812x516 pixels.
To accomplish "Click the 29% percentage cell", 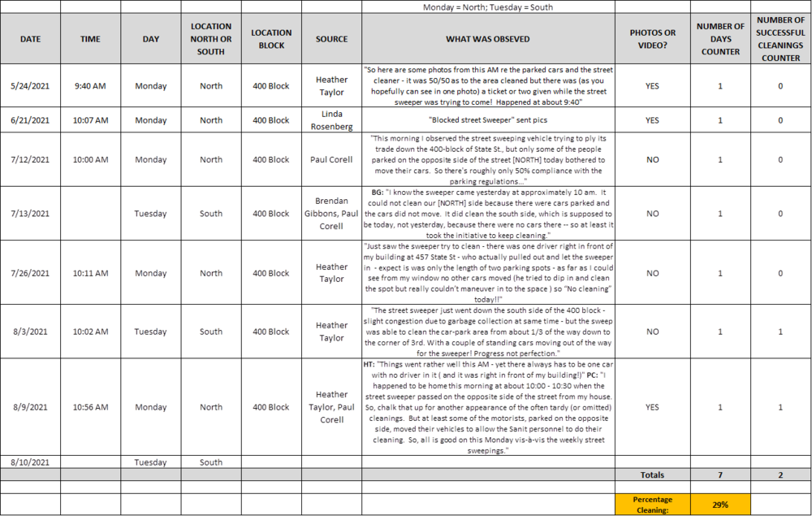I will pyautogui.click(x=720, y=505).
